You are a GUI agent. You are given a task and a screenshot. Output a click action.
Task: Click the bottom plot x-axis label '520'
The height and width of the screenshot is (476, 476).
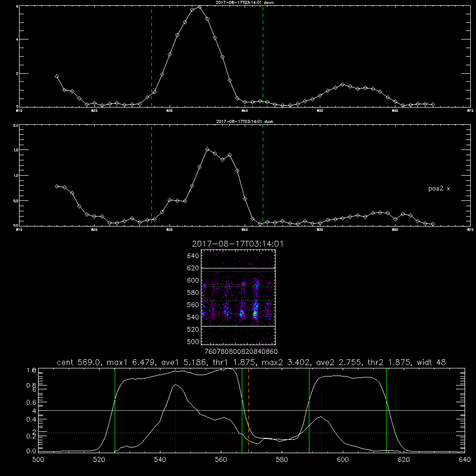click(99, 460)
